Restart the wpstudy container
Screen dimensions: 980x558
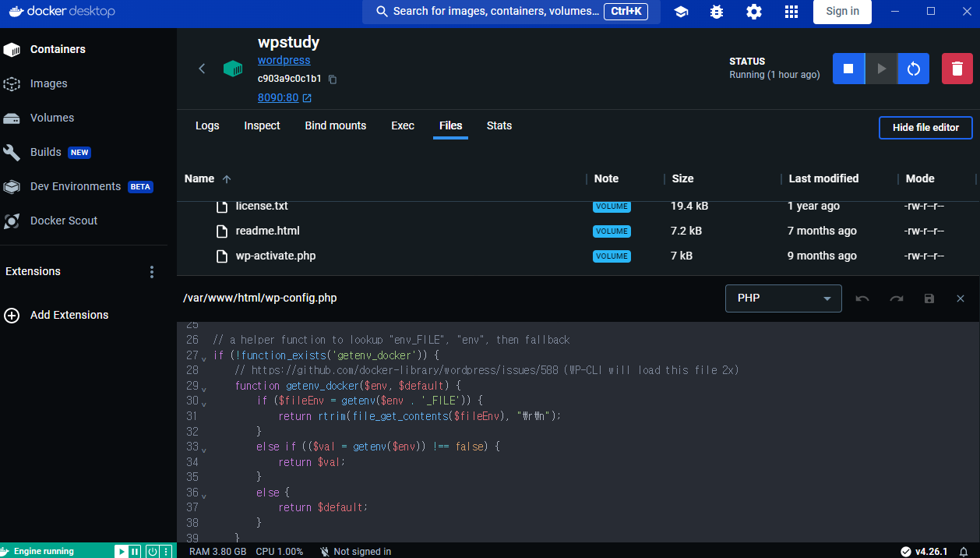click(x=914, y=69)
